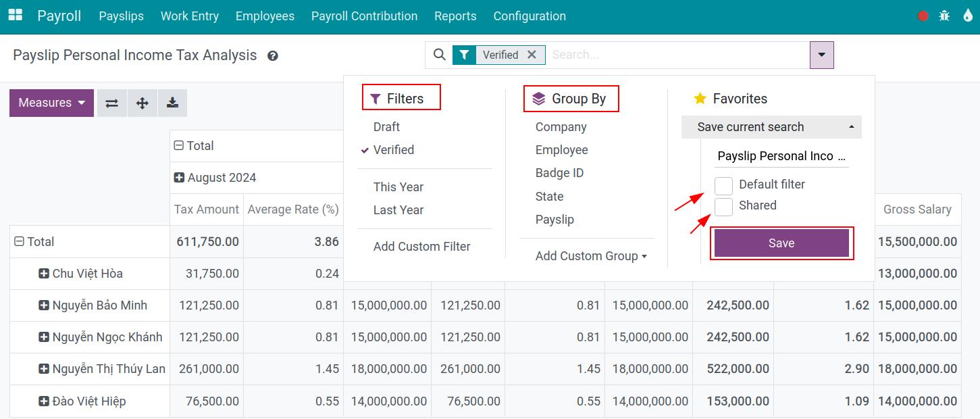Click the help question mark icon

(273, 56)
